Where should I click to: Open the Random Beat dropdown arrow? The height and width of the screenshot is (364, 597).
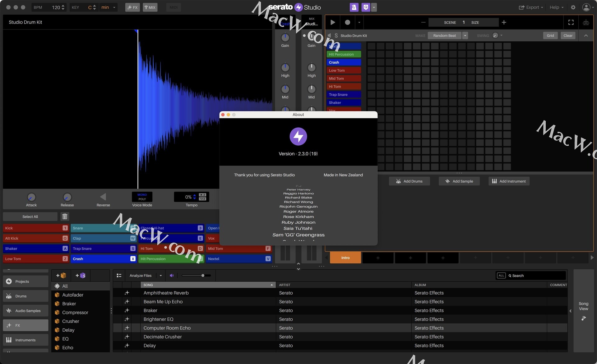tap(465, 36)
